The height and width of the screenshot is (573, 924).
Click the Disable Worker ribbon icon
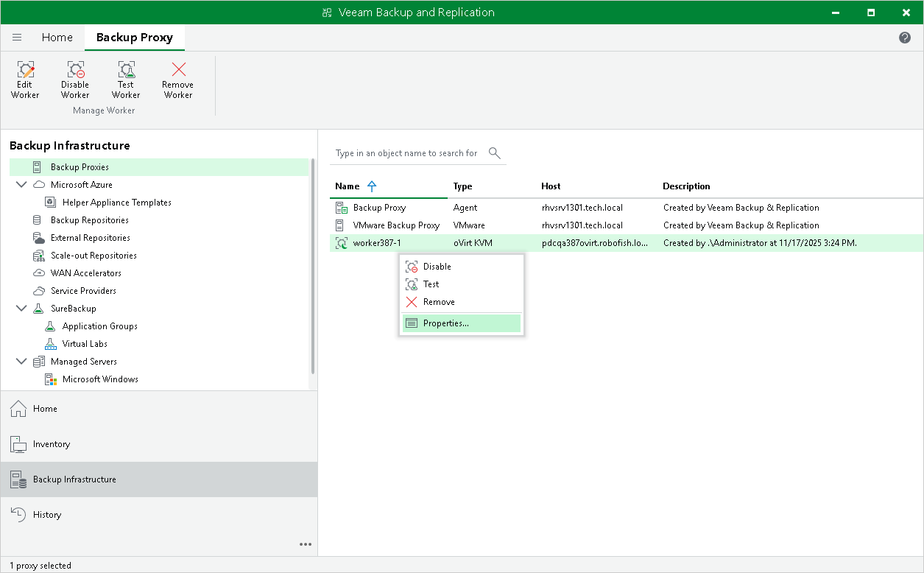coord(76,71)
